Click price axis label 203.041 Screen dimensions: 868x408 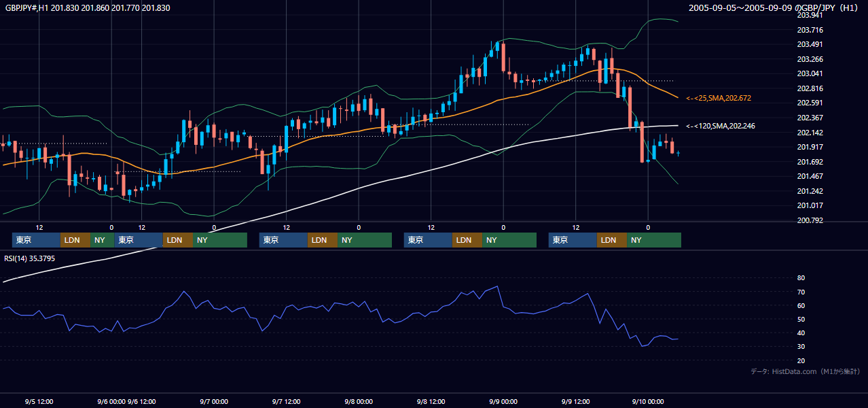pyautogui.click(x=810, y=74)
